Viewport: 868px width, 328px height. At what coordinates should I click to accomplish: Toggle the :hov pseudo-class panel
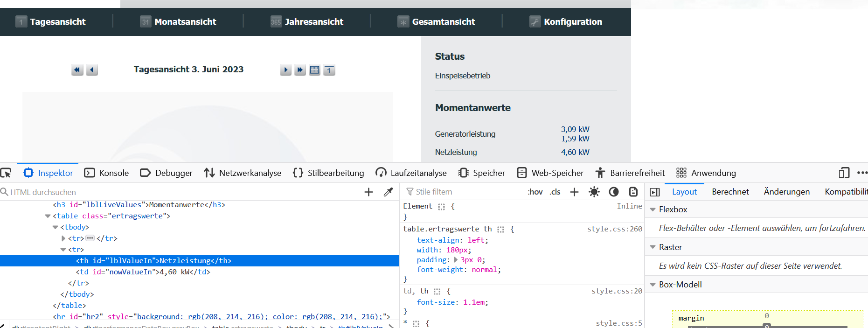pyautogui.click(x=535, y=192)
